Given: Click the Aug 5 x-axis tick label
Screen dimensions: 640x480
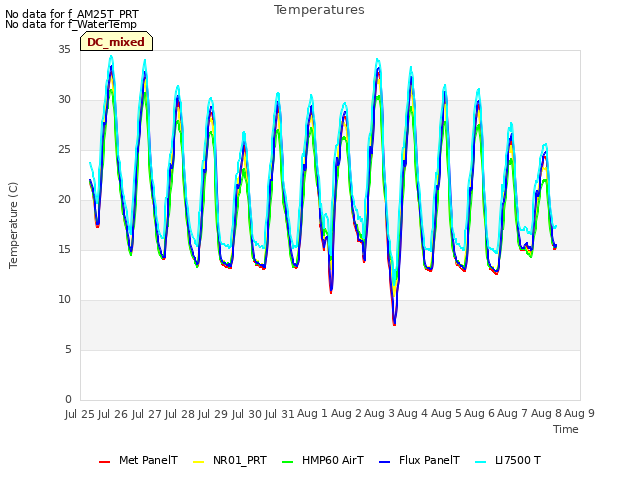Looking at the screenshot, I should point(446,413).
